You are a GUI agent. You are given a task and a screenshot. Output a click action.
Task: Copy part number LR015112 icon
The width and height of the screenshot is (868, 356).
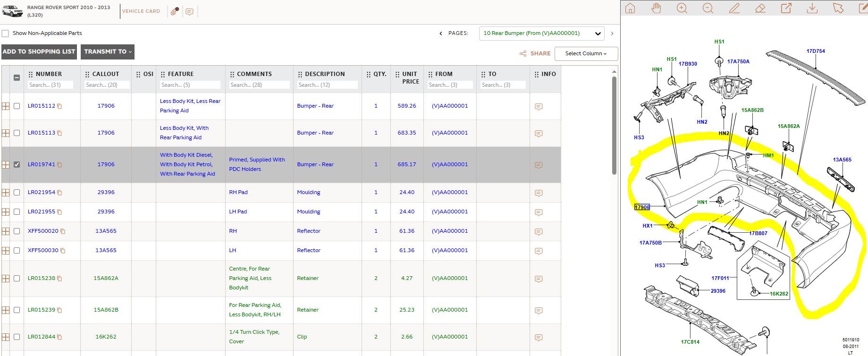pos(59,106)
